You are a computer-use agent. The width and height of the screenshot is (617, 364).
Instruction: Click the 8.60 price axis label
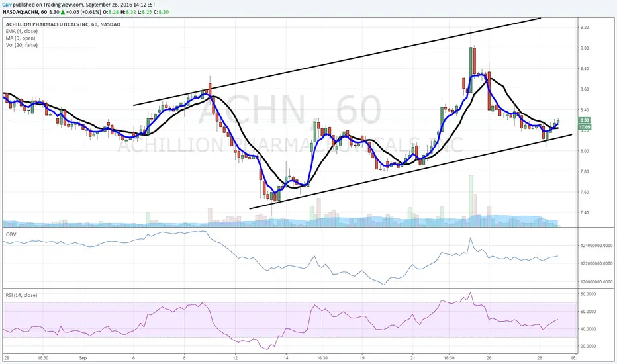tap(585, 89)
